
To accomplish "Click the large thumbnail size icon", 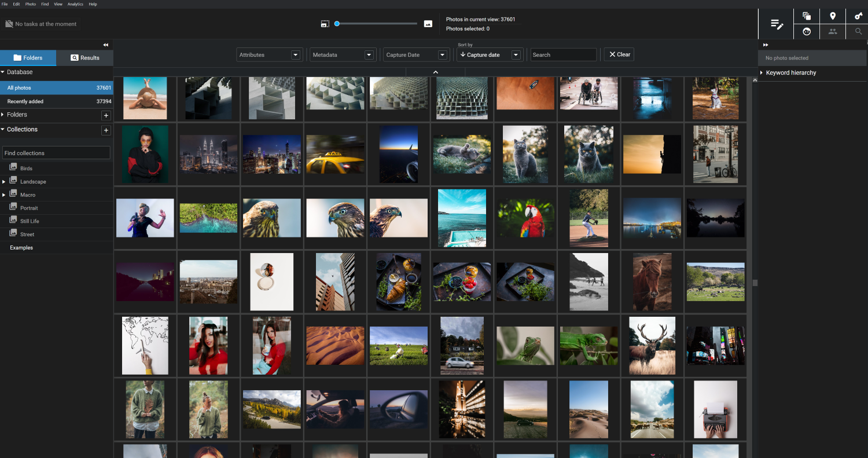I will (428, 24).
